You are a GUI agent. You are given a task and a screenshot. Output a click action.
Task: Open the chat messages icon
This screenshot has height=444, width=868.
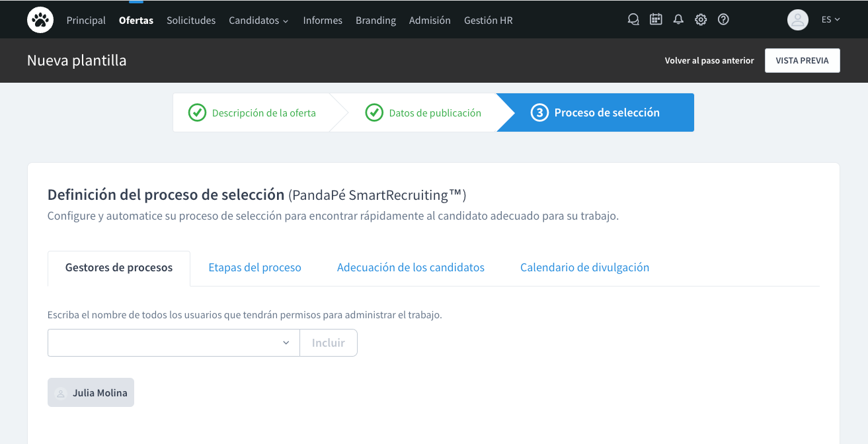pyautogui.click(x=633, y=19)
